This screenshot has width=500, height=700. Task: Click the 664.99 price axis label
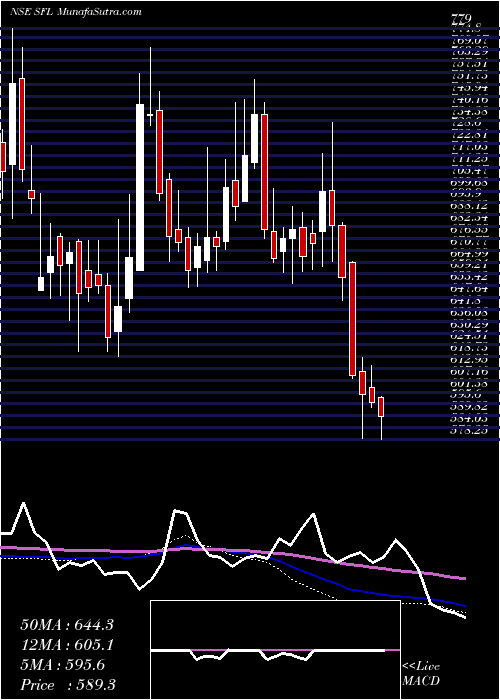[469, 253]
